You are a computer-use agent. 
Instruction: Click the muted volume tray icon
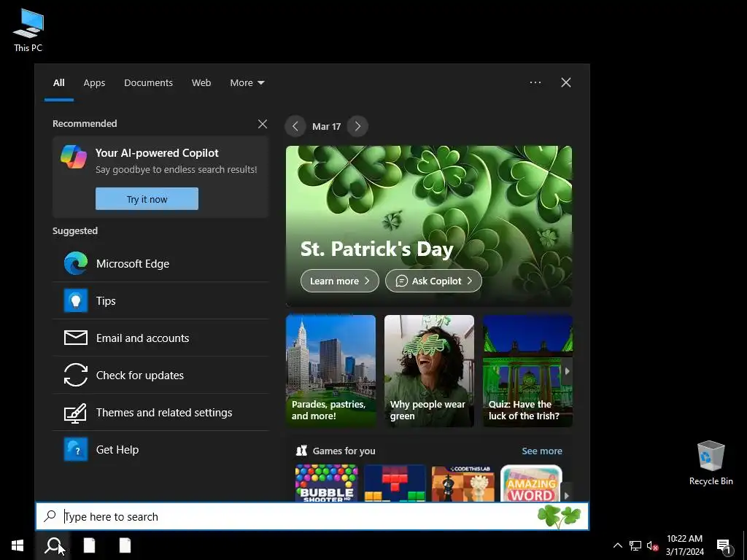(x=653, y=545)
